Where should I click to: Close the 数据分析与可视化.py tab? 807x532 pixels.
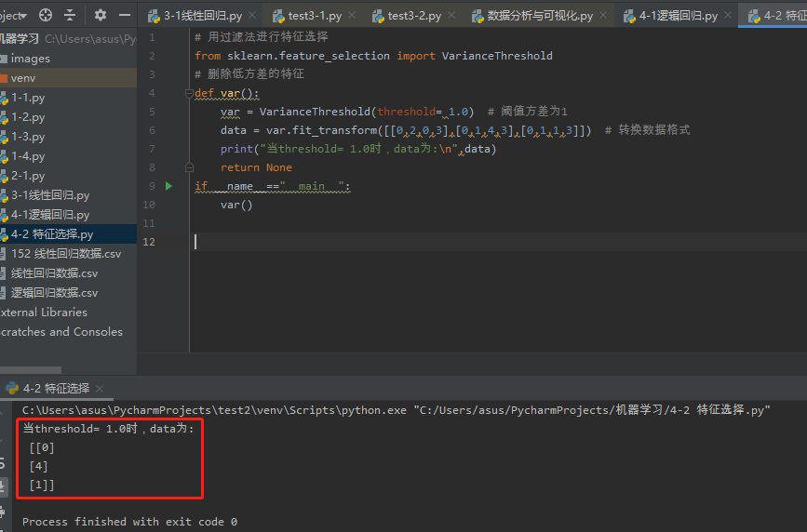(602, 16)
